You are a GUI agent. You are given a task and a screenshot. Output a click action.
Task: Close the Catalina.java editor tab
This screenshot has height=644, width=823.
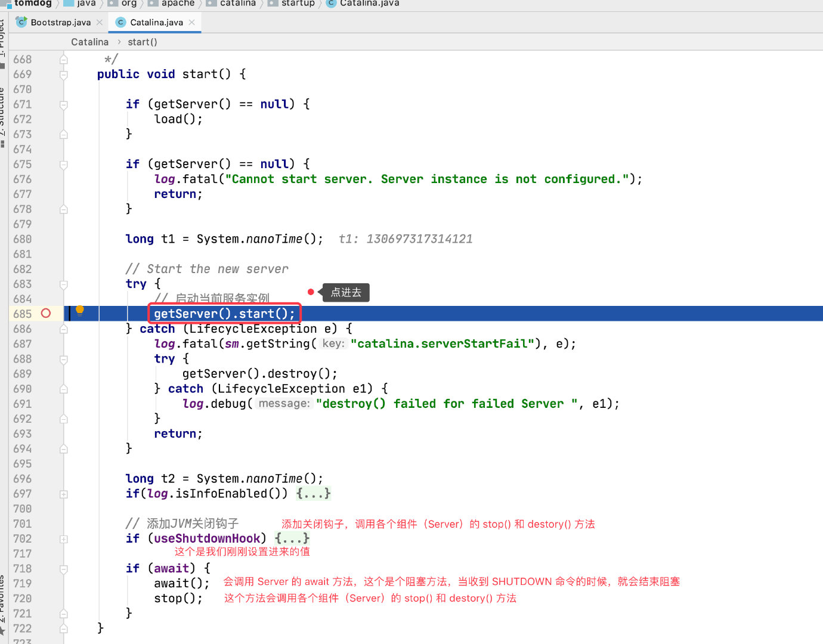pos(191,22)
